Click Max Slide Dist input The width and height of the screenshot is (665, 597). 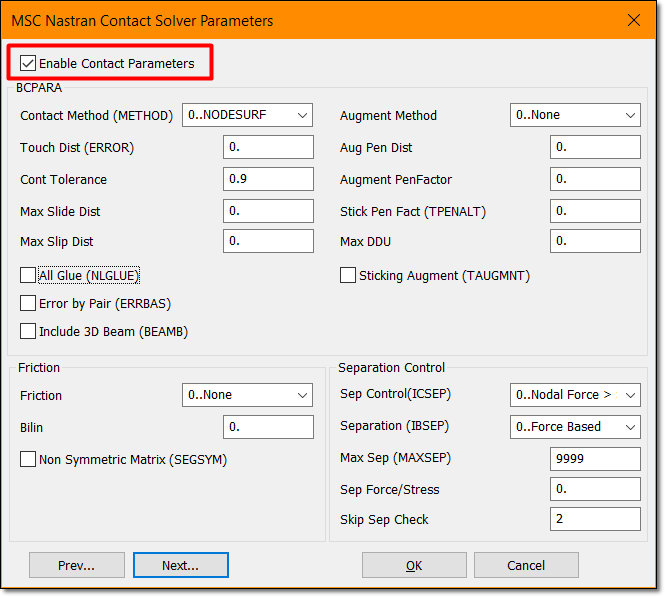(268, 211)
